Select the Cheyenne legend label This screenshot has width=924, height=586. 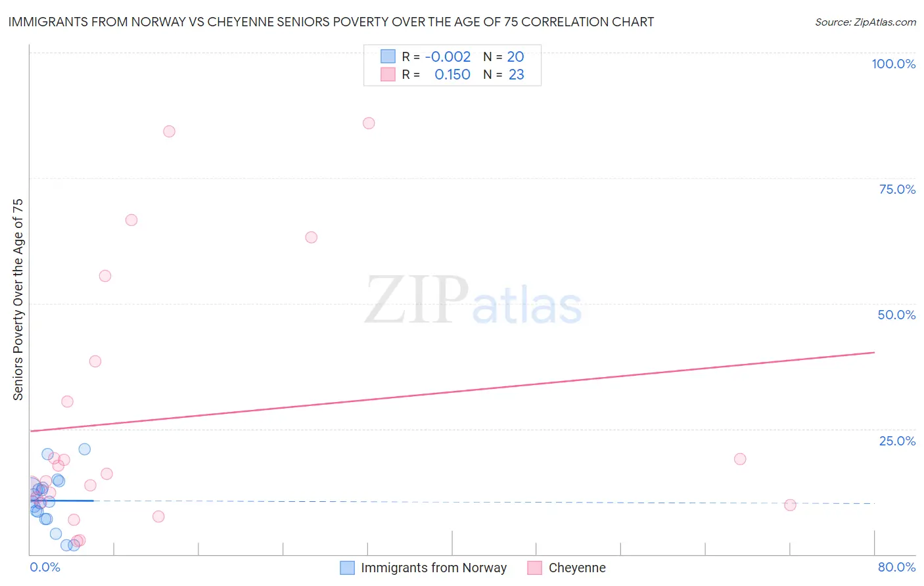pyautogui.click(x=577, y=568)
